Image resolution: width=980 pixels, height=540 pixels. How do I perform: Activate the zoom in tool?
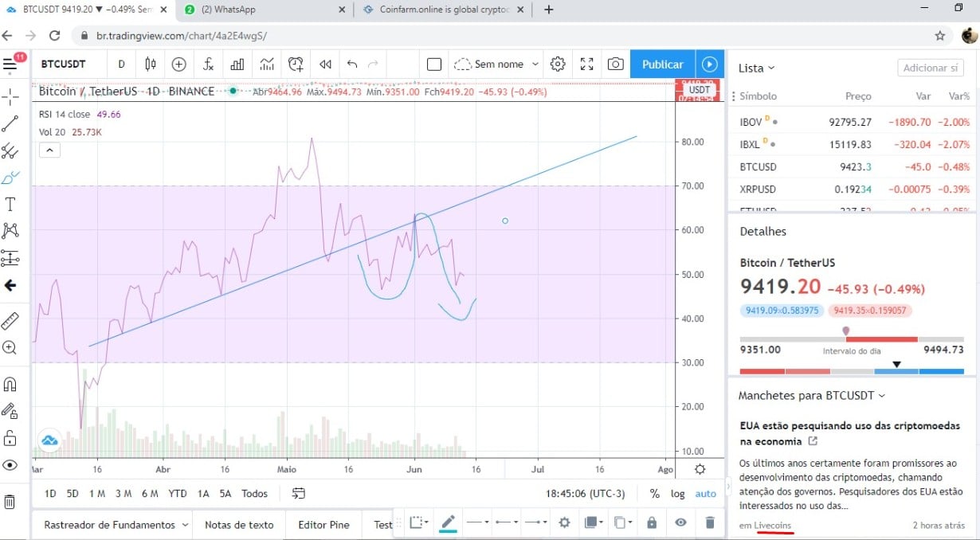coord(10,348)
